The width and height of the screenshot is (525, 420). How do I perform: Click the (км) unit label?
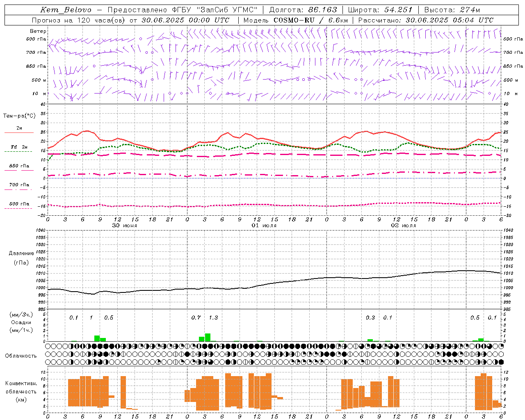pos(21,399)
